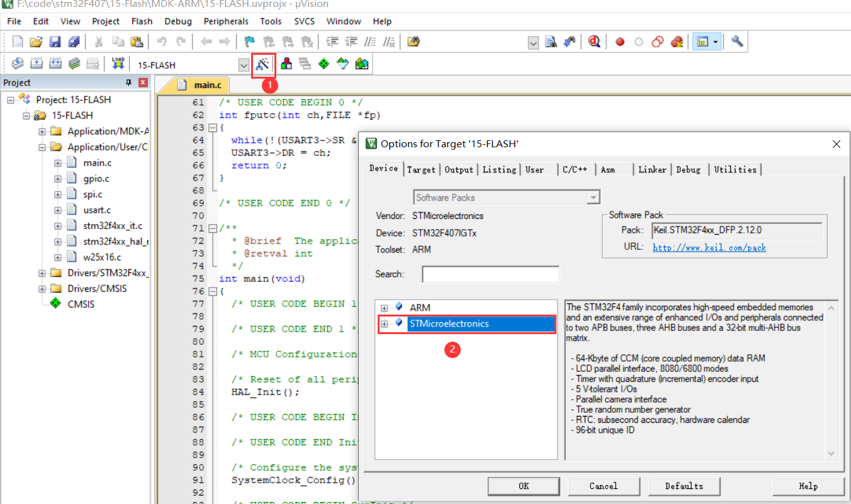851x504 pixels.
Task: Open the find text dropdown in the toolbar
Action: [x=533, y=42]
